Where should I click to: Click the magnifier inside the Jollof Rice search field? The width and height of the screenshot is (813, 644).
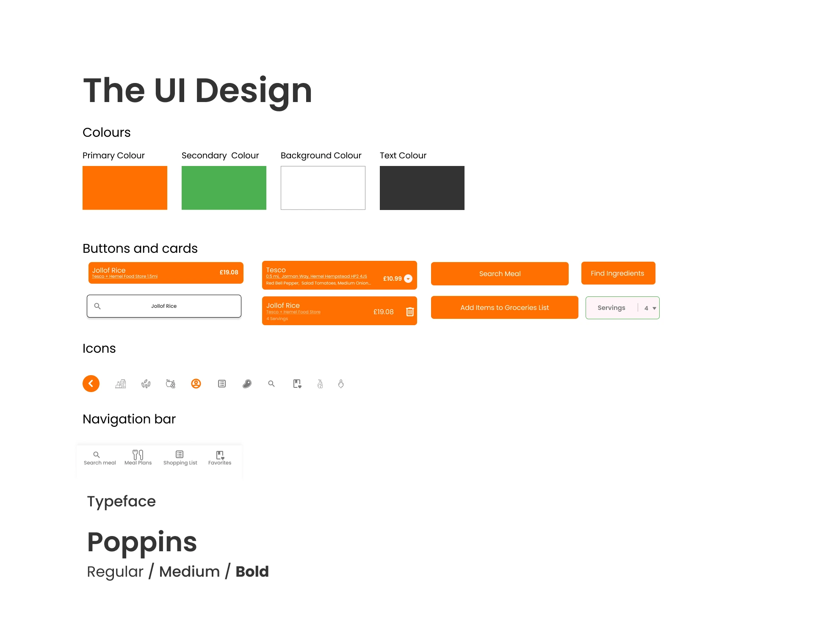pyautogui.click(x=97, y=306)
